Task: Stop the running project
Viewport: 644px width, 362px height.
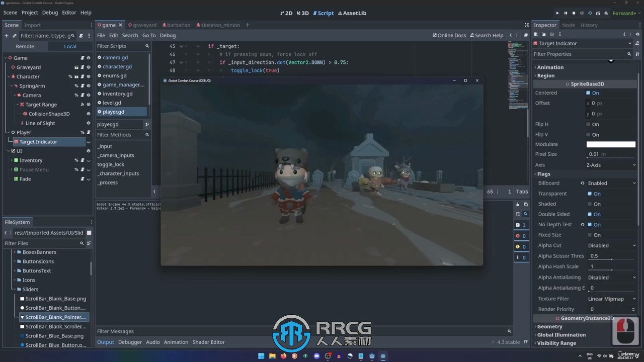Action: pyautogui.click(x=574, y=13)
